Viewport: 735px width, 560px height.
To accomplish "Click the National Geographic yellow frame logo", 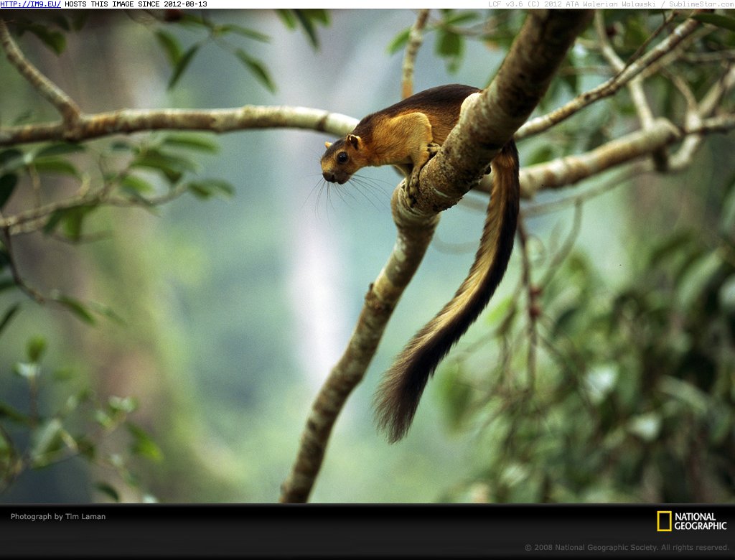I will coord(664,521).
